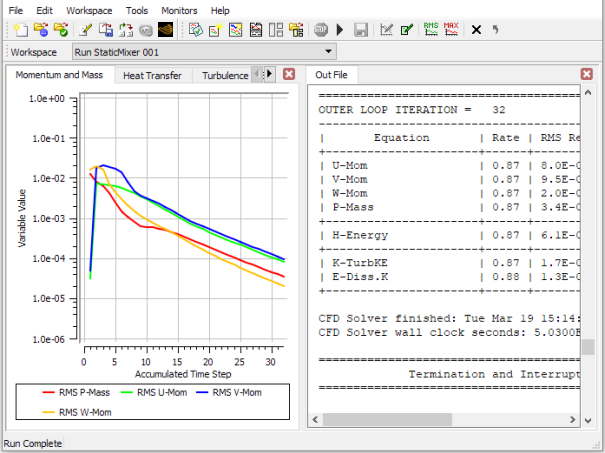Viewport: 605px width, 453px height.
Task: Open the Workspace menu in menu bar
Action: coord(91,10)
